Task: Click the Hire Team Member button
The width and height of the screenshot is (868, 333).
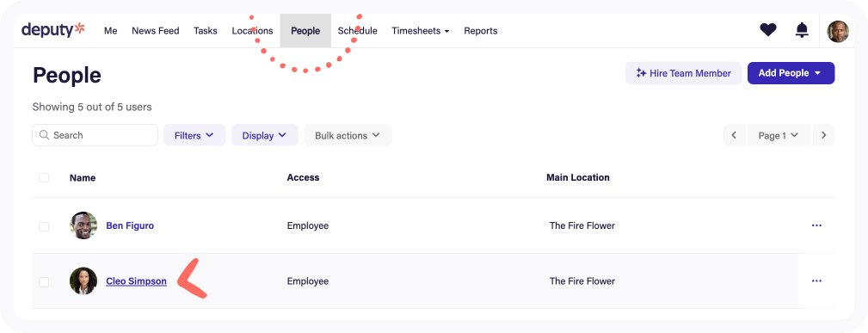Action: click(x=684, y=73)
